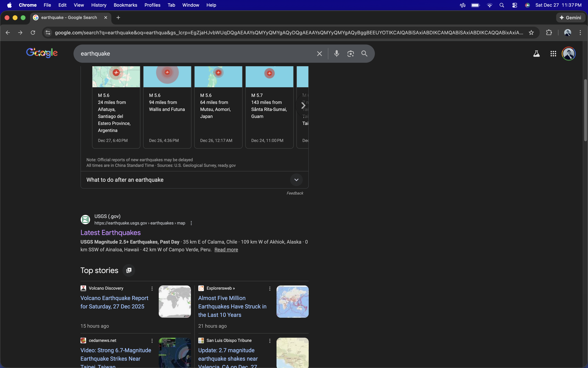Click the menu bar date and time

click(558, 5)
